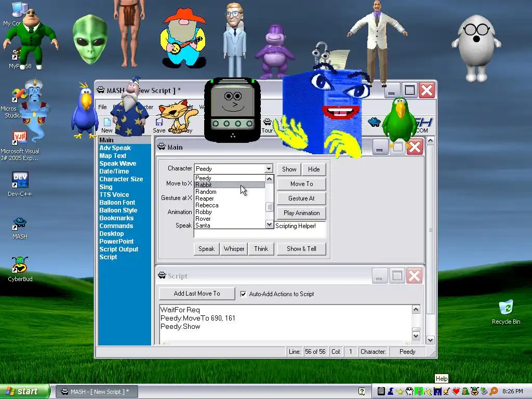Click the Save toolbar icon

point(159,126)
